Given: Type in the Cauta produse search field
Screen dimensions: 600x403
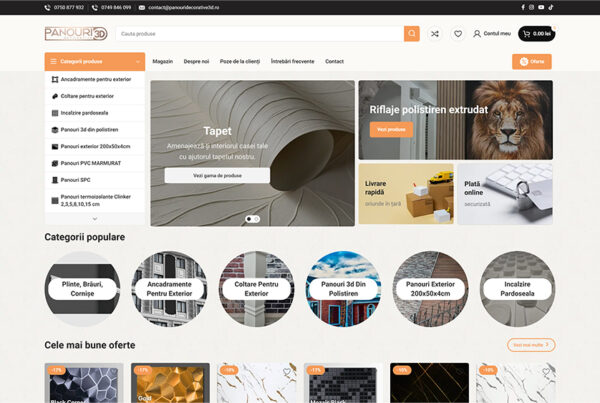Looking at the screenshot, I should coord(258,34).
